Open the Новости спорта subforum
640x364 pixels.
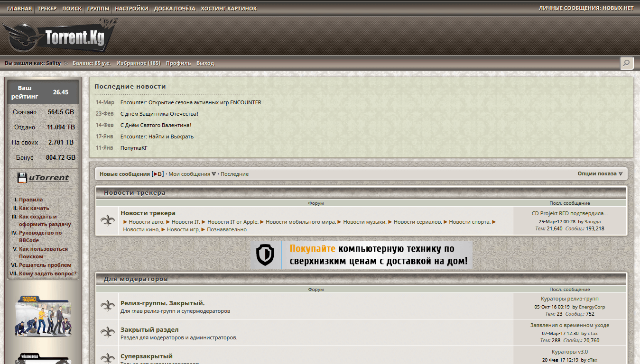coord(469,222)
